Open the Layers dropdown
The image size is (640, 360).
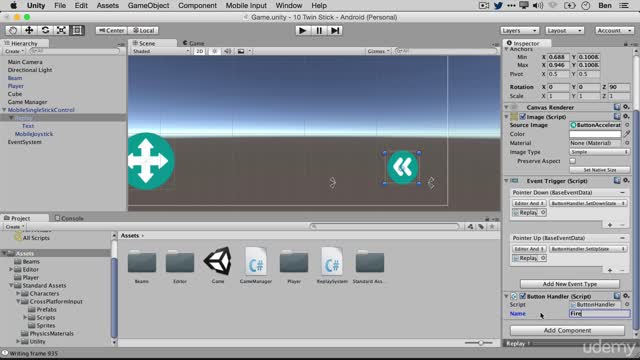coord(520,31)
